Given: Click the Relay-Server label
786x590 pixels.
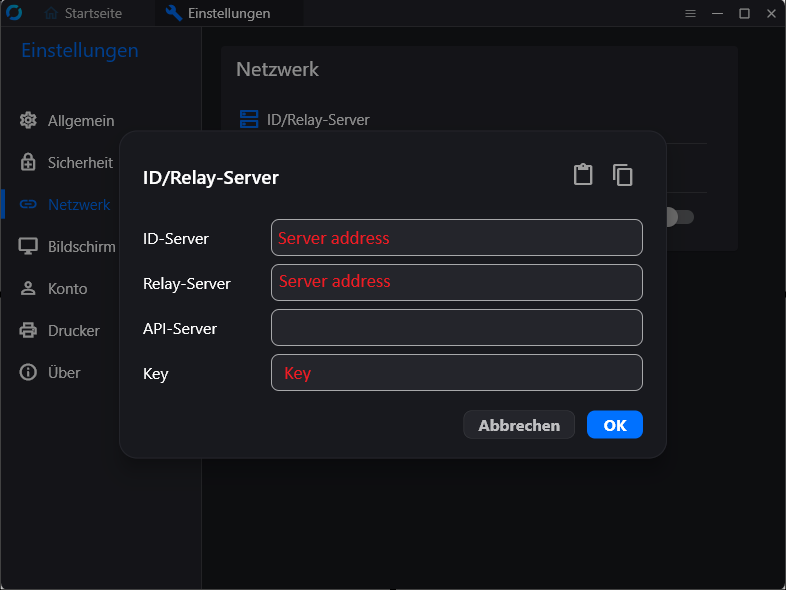Looking at the screenshot, I should coord(186,284).
